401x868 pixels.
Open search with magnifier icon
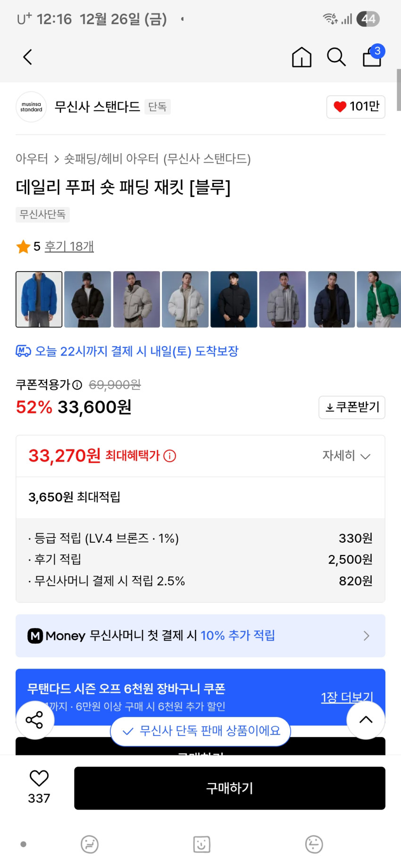pyautogui.click(x=336, y=57)
